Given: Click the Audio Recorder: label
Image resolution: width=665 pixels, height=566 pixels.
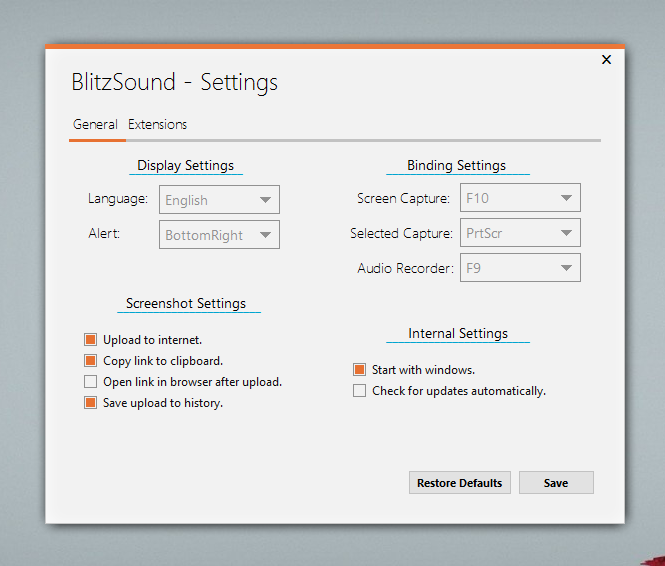Looking at the screenshot, I should click(x=405, y=268).
